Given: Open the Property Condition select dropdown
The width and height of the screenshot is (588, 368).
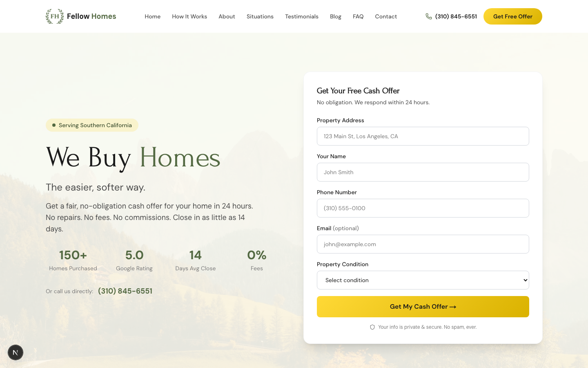Looking at the screenshot, I should (x=423, y=280).
